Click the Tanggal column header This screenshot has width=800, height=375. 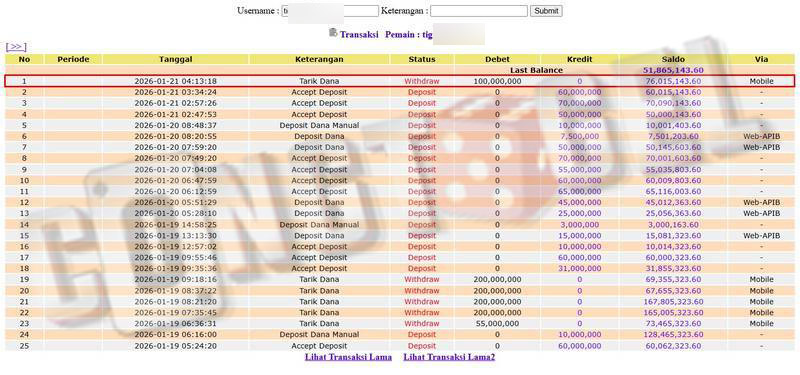point(176,59)
